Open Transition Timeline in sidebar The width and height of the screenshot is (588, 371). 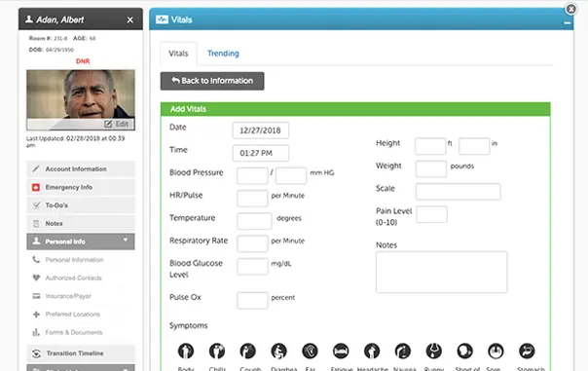click(81, 353)
